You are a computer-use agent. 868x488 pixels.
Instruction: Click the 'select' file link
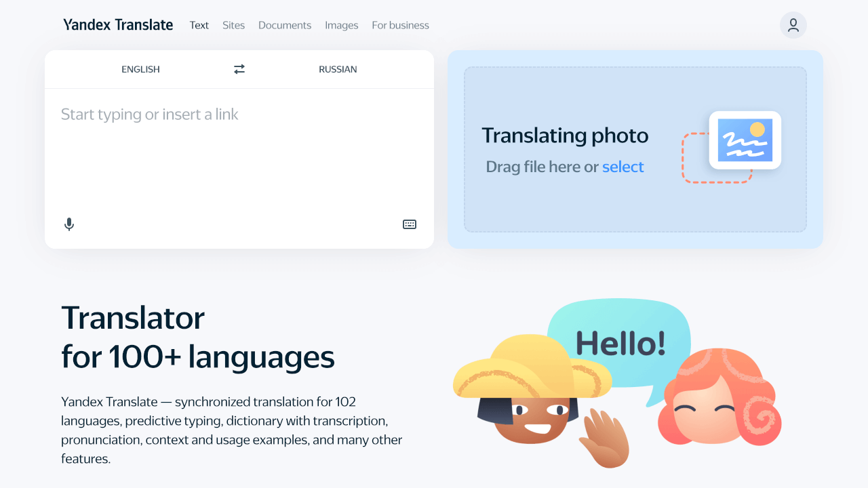(x=623, y=167)
